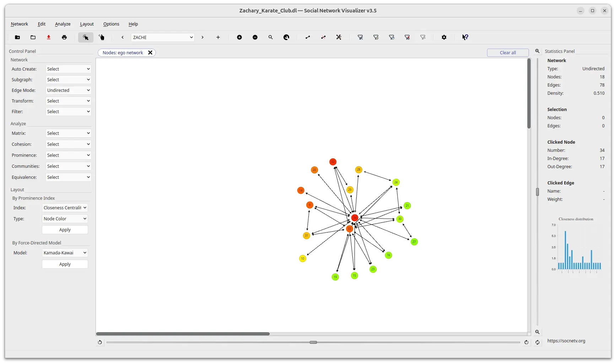Remove the 'Nodes: ego network' filter chip

tap(150, 53)
